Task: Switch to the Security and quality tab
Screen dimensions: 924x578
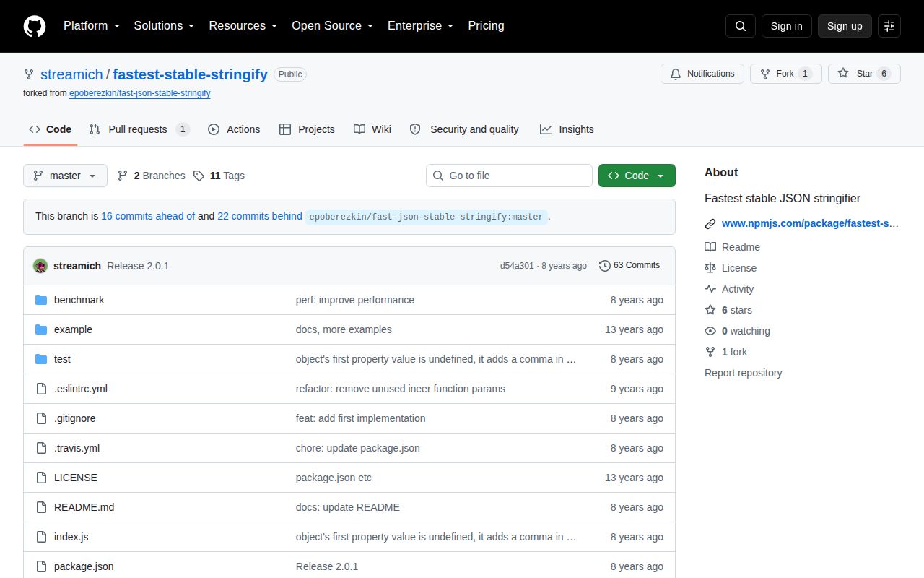Action: pyautogui.click(x=464, y=129)
